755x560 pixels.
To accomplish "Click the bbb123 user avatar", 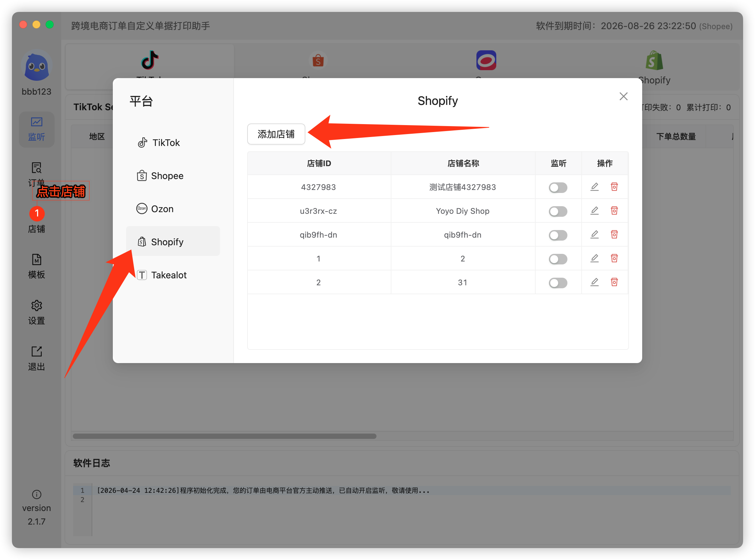I will (x=37, y=66).
